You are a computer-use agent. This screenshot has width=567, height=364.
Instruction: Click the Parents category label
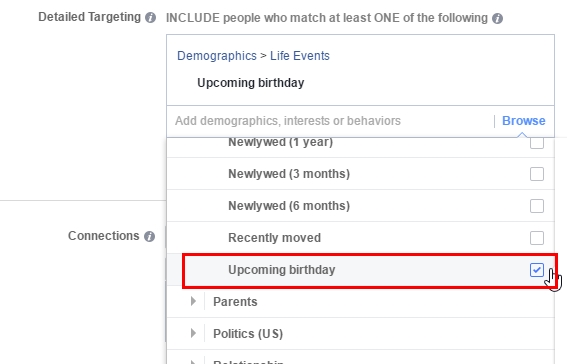235,301
